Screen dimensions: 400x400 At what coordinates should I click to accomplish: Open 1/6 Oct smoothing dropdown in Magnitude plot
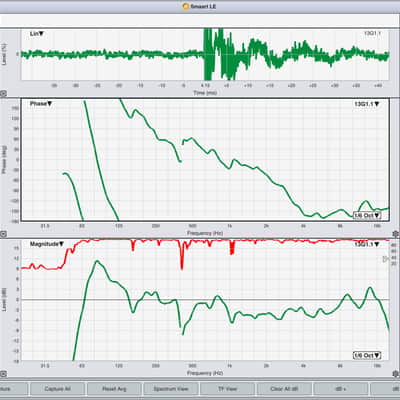click(x=367, y=355)
